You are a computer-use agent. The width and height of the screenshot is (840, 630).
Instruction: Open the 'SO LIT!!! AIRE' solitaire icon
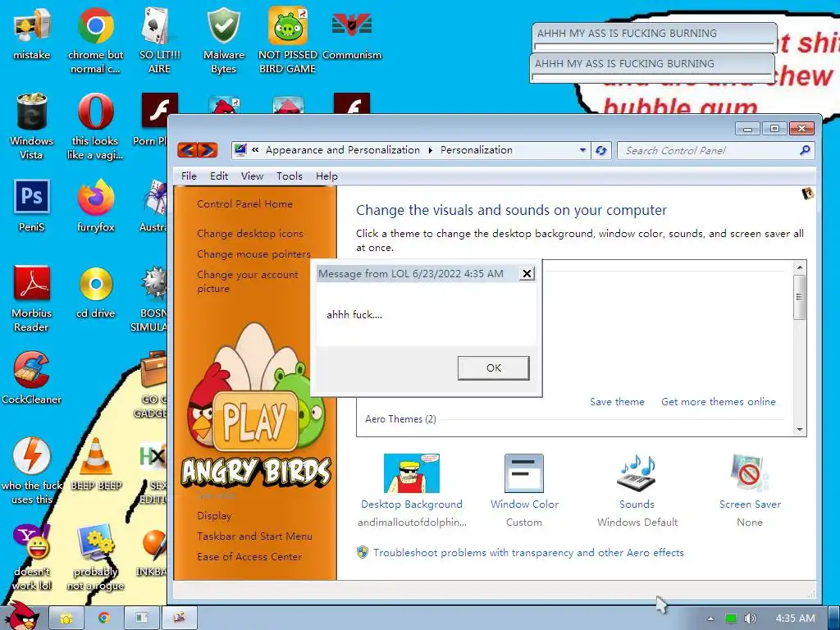[159, 40]
